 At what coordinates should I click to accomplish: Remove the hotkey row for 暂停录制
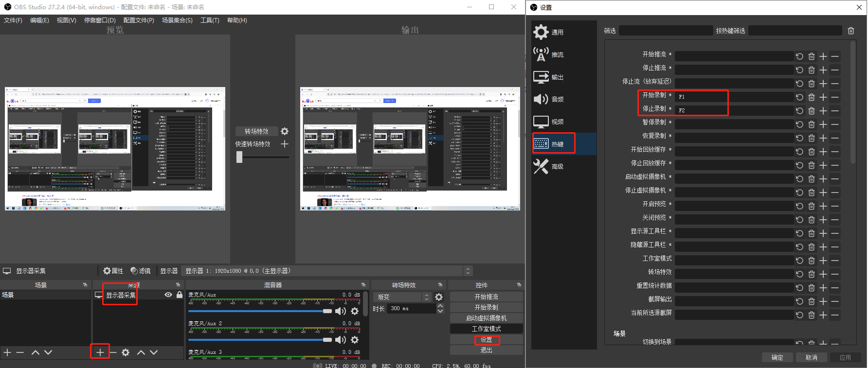point(835,124)
